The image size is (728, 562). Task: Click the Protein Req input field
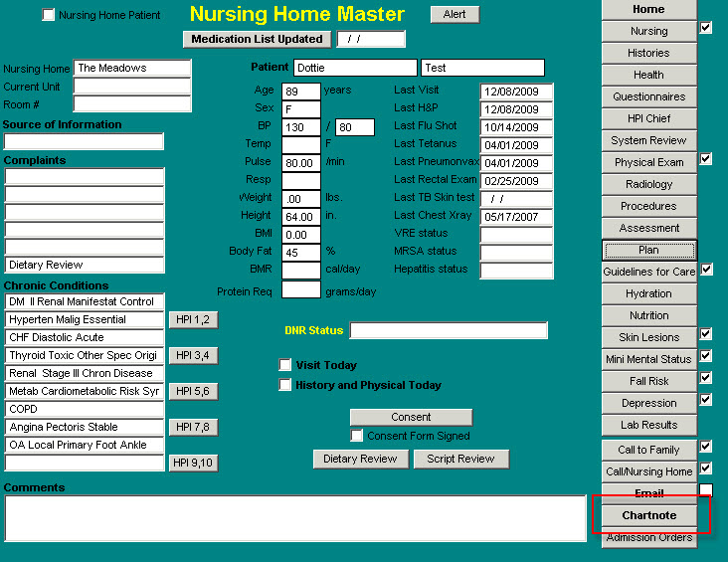pyautogui.click(x=301, y=289)
